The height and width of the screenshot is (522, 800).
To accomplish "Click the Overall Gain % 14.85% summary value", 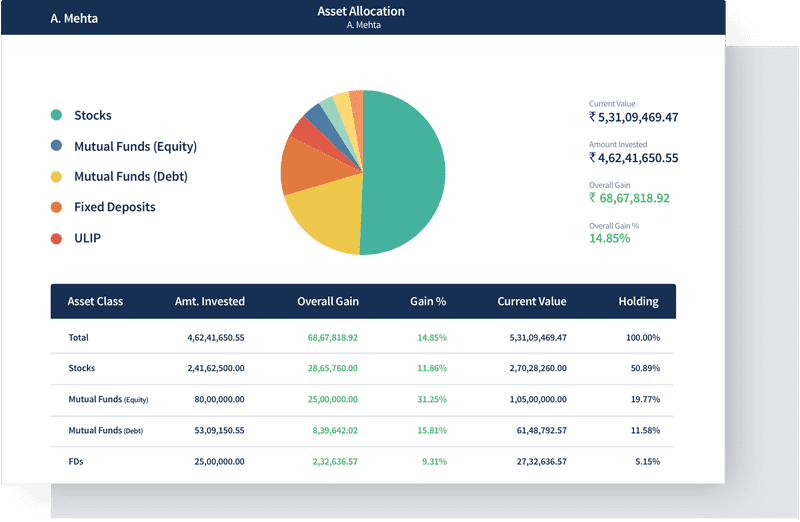I will pyautogui.click(x=610, y=238).
